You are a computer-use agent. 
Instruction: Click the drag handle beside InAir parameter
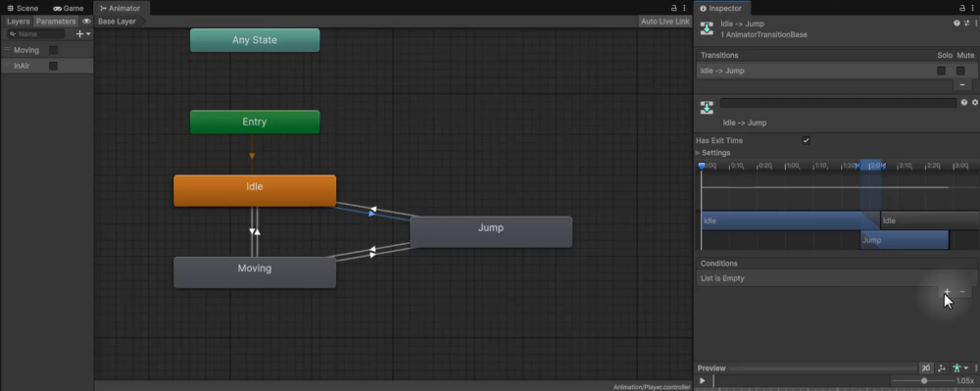[8, 66]
